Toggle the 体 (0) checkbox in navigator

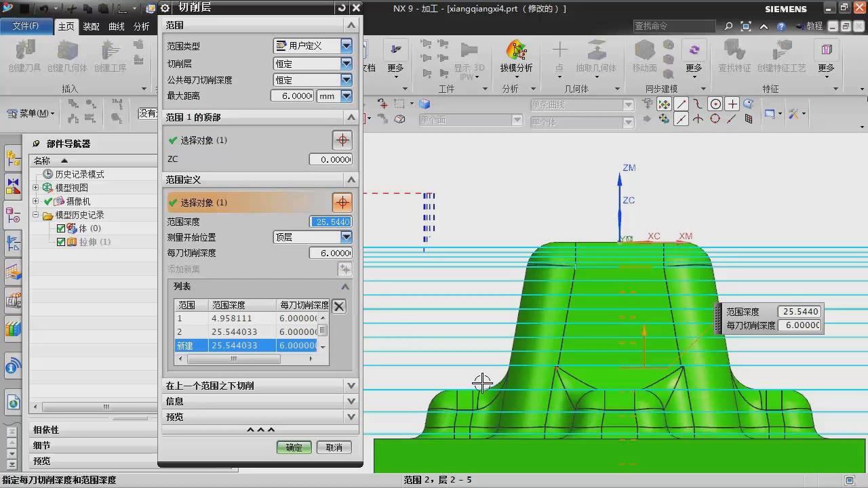click(x=61, y=228)
